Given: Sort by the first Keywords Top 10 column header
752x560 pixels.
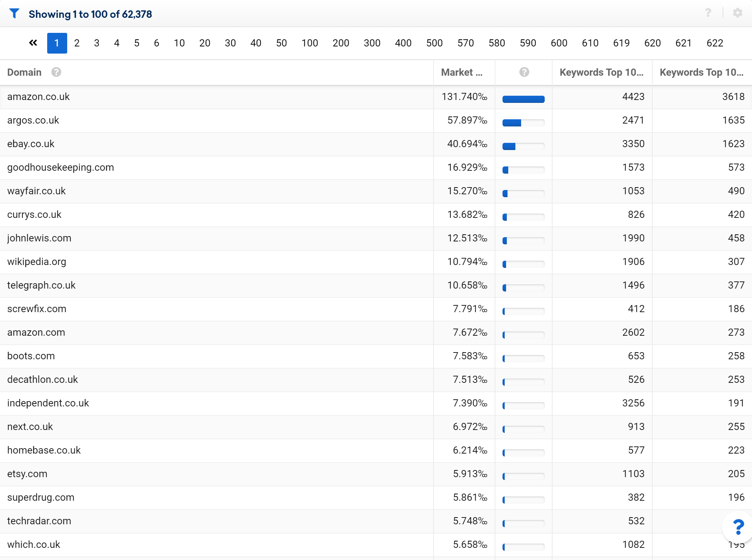Looking at the screenshot, I should tap(602, 72).
